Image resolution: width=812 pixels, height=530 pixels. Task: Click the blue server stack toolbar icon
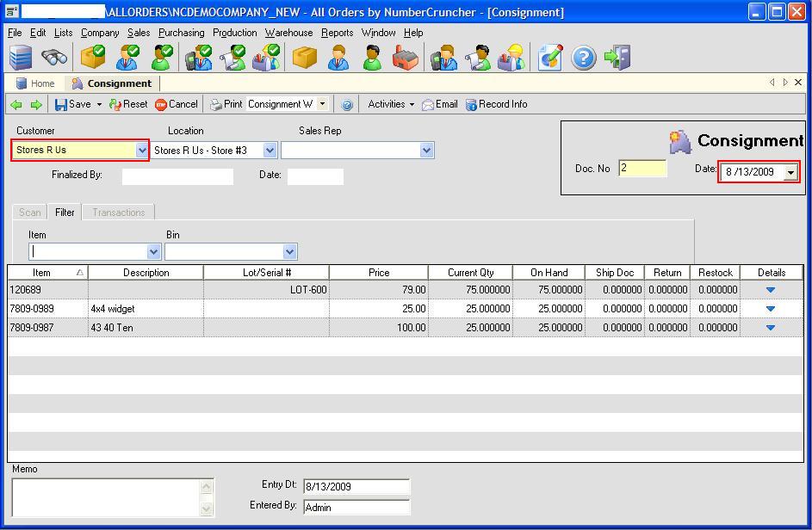(21, 57)
